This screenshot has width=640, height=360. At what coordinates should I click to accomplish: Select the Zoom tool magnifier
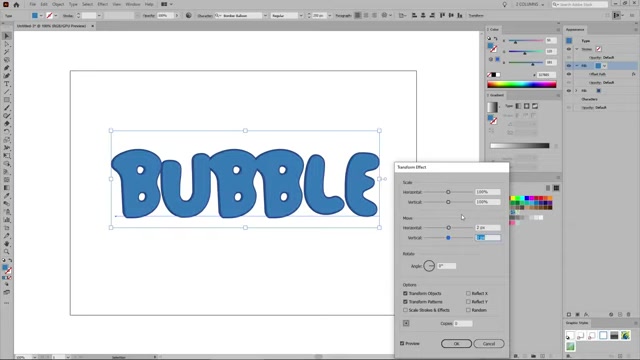click(7, 251)
